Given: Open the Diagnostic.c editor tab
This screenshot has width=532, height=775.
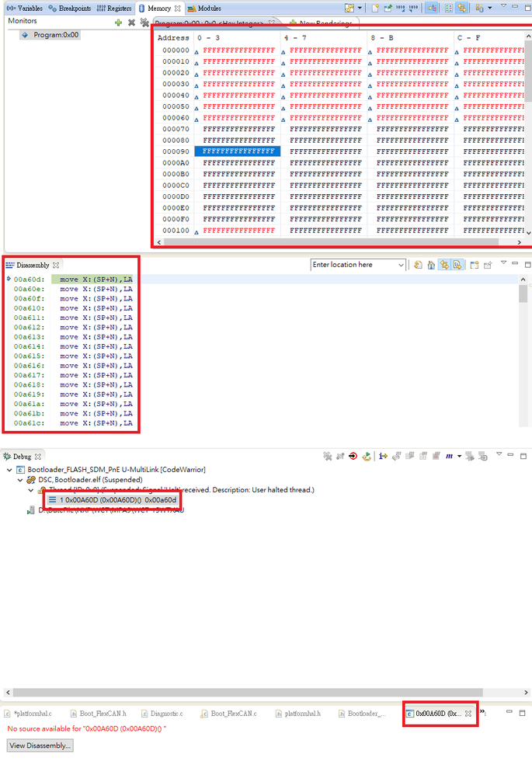Looking at the screenshot, I should pyautogui.click(x=162, y=714).
